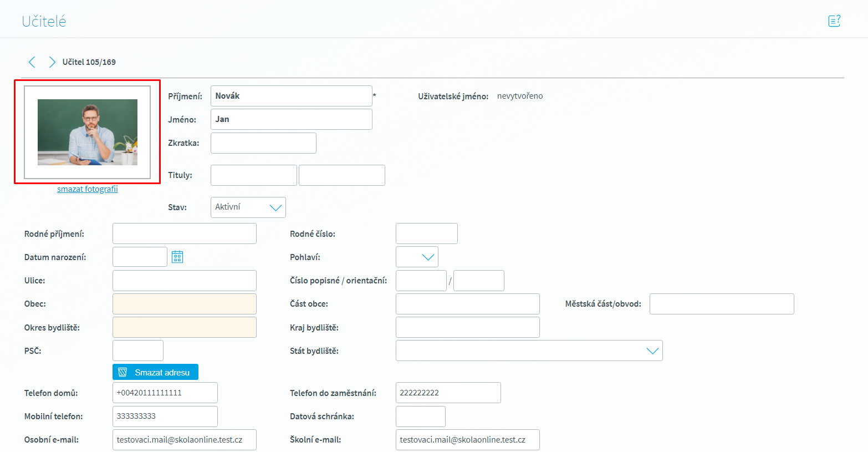The height and width of the screenshot is (452, 868).
Task: Select the Zkratka input field
Action: coord(263,143)
